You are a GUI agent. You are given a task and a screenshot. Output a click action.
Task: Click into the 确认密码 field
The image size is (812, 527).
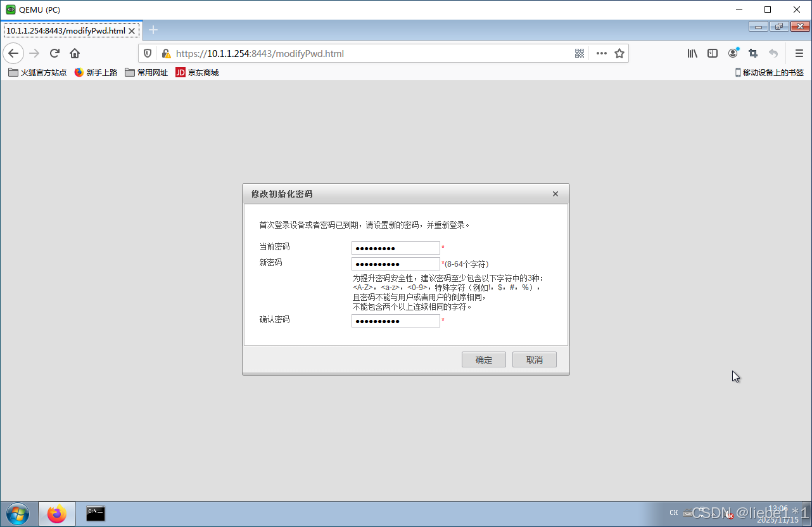coord(396,321)
